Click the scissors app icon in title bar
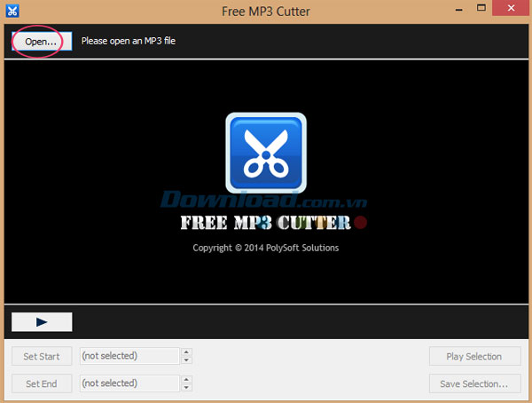Screen dimensions: 532x403 coord(12,12)
